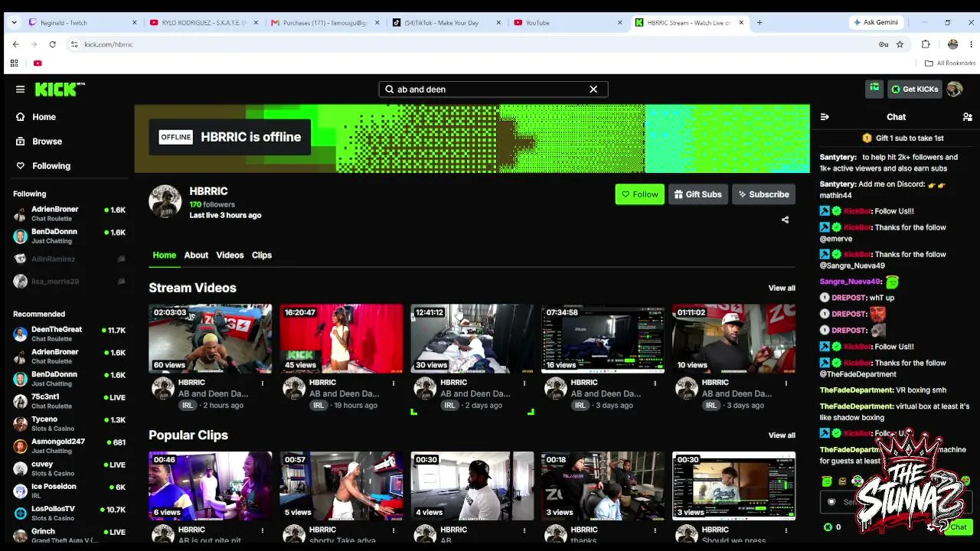Click the Gift Subs button

tap(697, 194)
